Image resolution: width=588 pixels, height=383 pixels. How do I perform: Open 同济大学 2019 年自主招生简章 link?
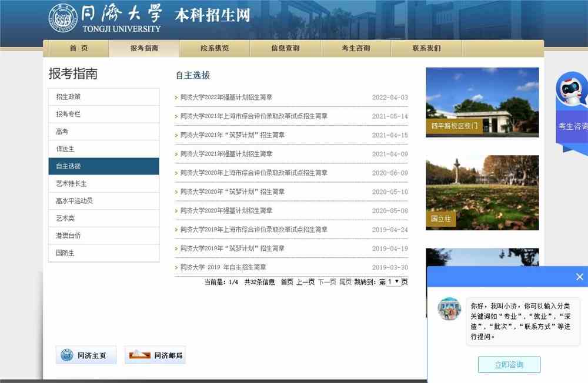pos(223,267)
